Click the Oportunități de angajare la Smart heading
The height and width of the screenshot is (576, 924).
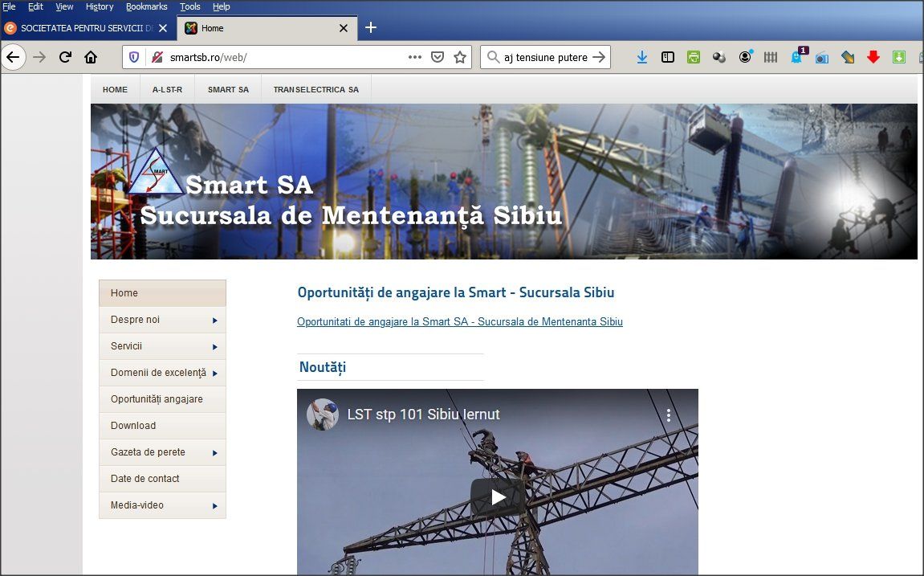456,292
